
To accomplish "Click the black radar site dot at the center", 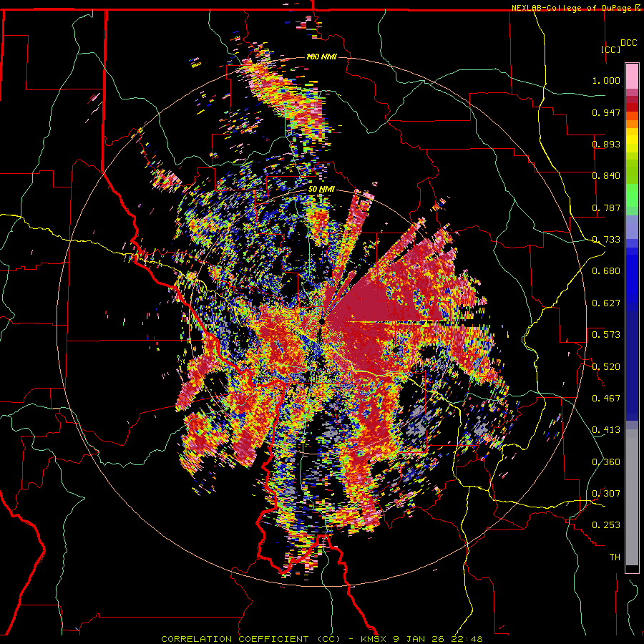I will (323, 322).
